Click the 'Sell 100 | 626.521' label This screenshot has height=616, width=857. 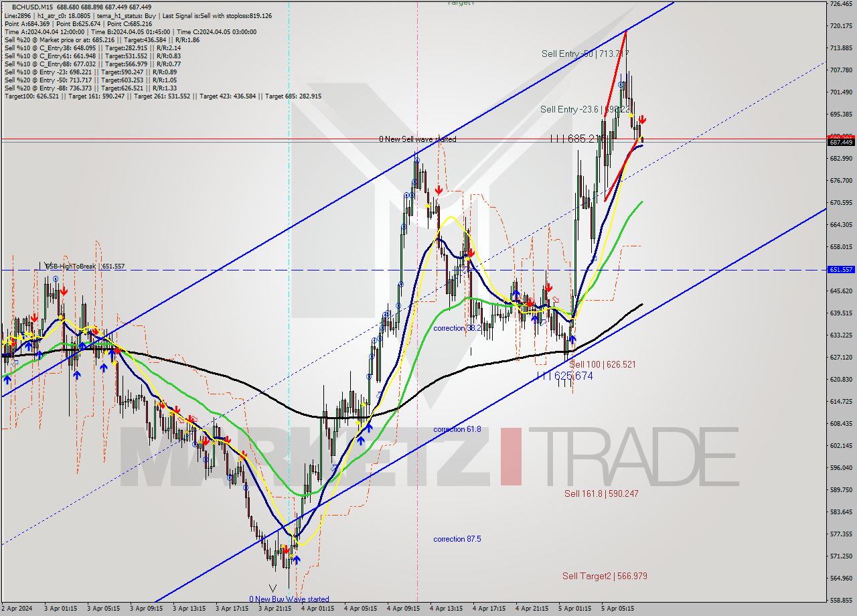(602, 365)
